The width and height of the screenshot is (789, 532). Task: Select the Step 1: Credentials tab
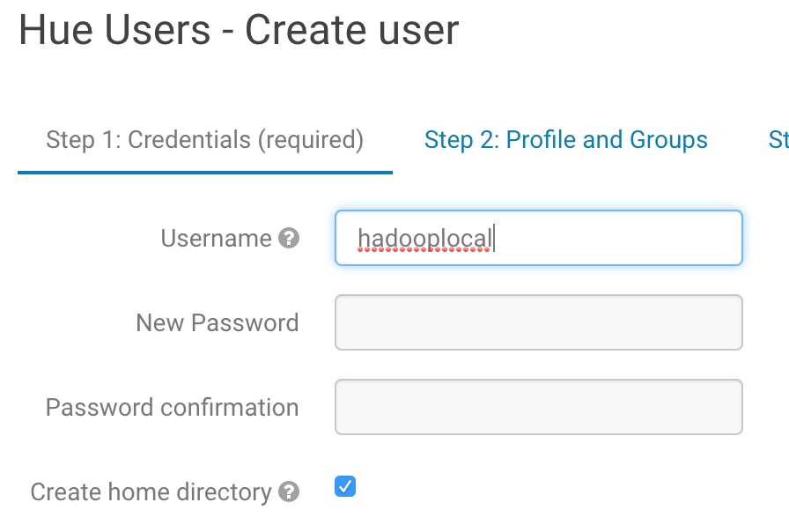click(x=204, y=140)
